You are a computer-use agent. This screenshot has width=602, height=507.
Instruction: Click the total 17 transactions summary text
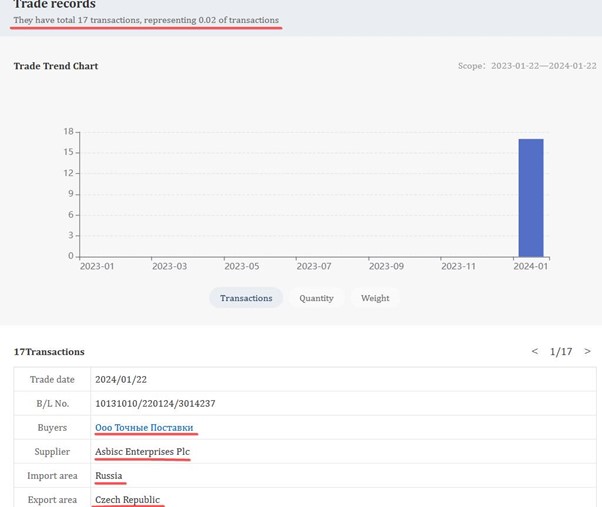(x=146, y=21)
